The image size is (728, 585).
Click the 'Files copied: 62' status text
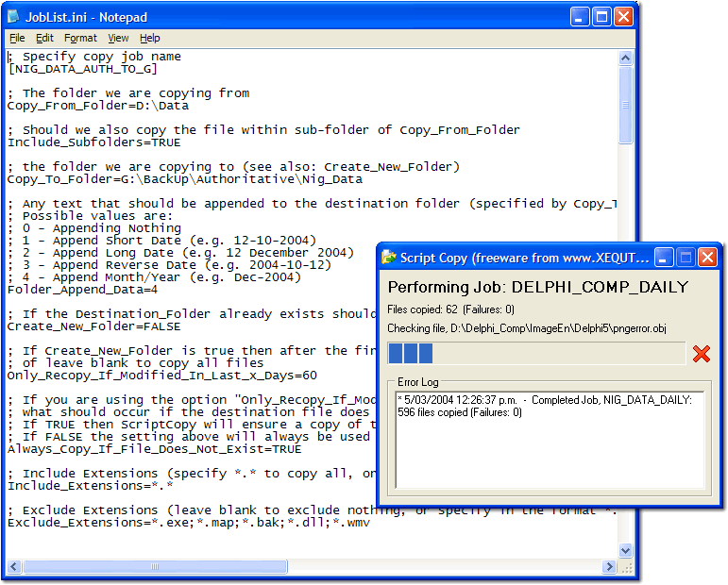450,309
